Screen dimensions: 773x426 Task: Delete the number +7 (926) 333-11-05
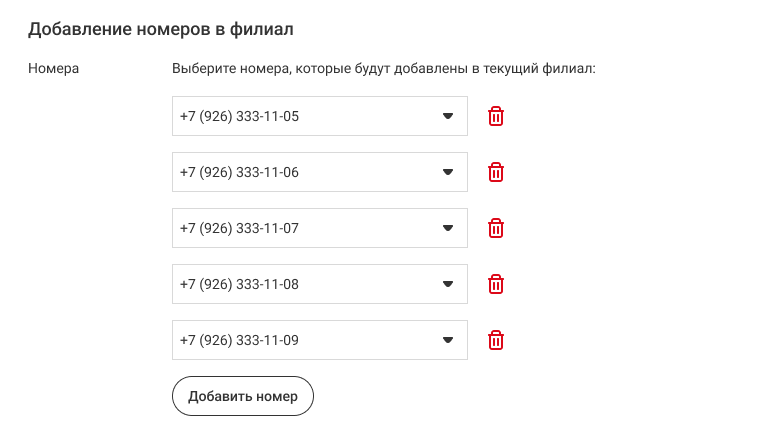pos(495,116)
